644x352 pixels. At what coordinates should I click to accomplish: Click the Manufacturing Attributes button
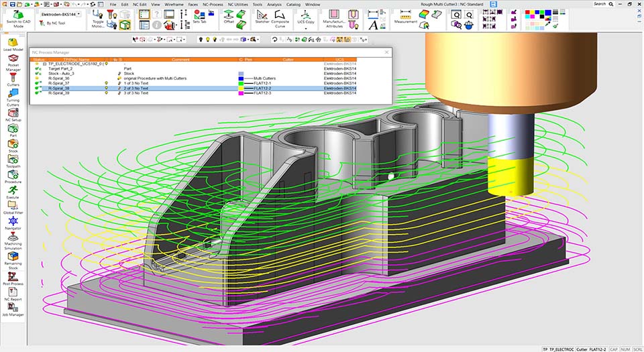pos(334,16)
